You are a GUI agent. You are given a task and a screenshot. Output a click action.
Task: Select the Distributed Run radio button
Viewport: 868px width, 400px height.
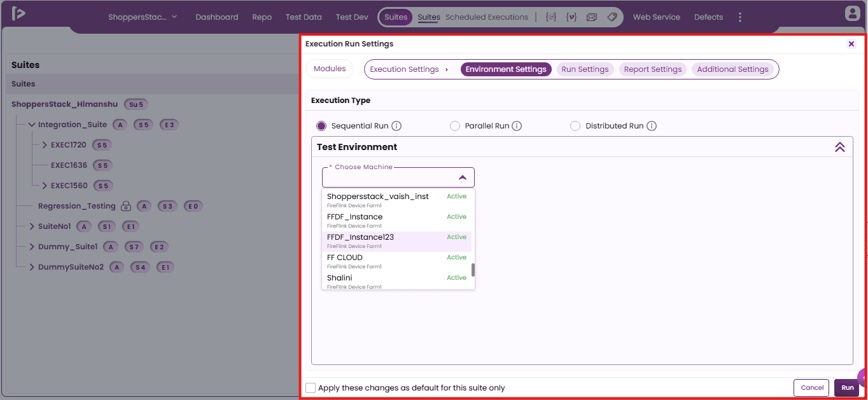point(575,126)
